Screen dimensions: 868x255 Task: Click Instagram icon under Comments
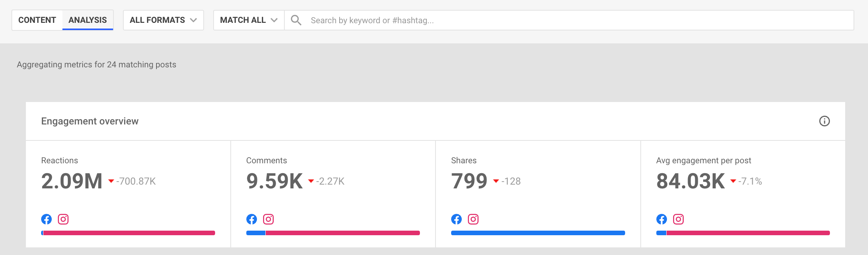coord(268,219)
